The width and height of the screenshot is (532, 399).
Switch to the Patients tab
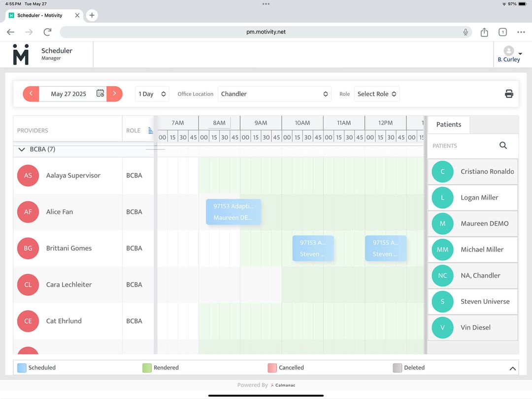coord(448,124)
